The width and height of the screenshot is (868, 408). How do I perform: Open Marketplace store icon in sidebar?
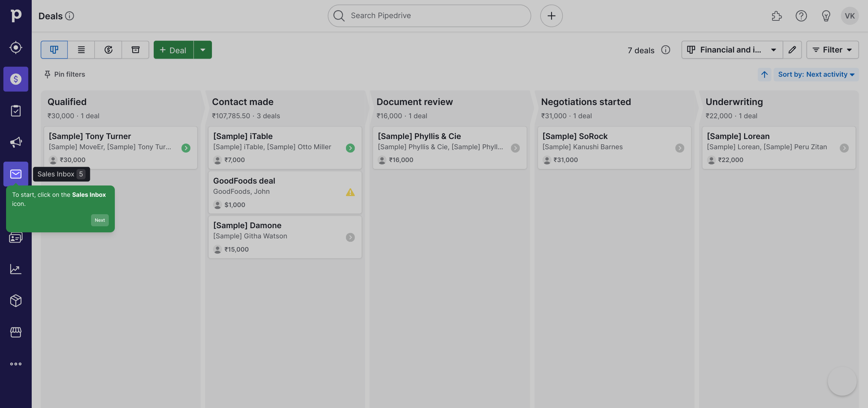pos(16,332)
